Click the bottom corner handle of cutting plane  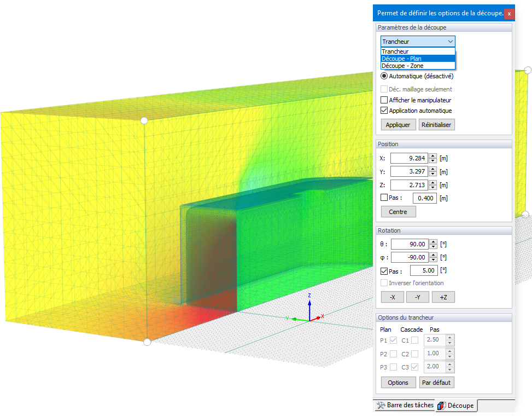click(x=147, y=342)
